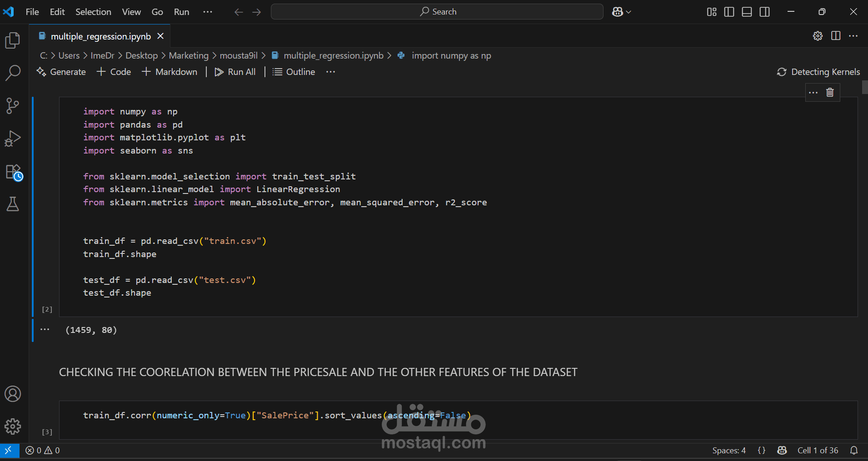Open the View menu
The width and height of the screenshot is (868, 461).
click(131, 12)
